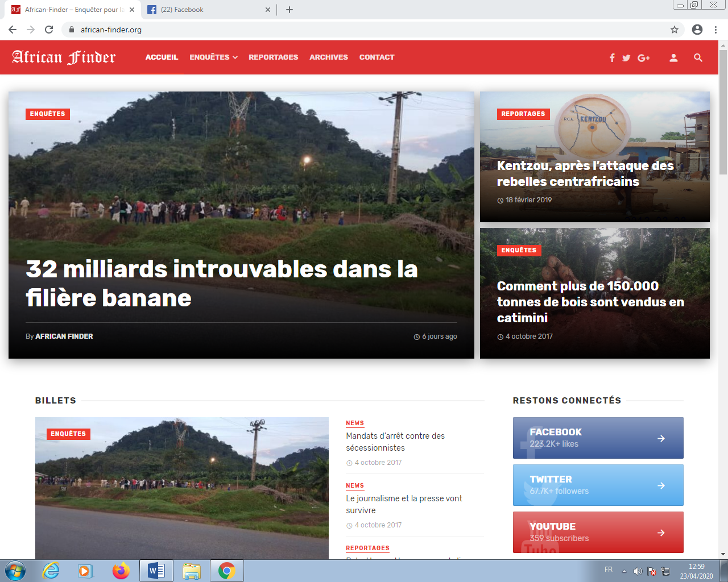This screenshot has height=582, width=728.
Task: Close the Facebook tab
Action: (x=268, y=10)
